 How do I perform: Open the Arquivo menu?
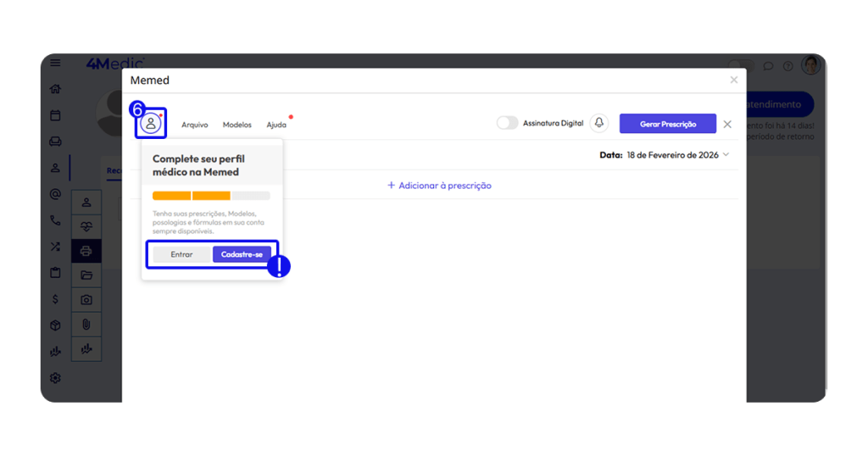pyautogui.click(x=195, y=125)
